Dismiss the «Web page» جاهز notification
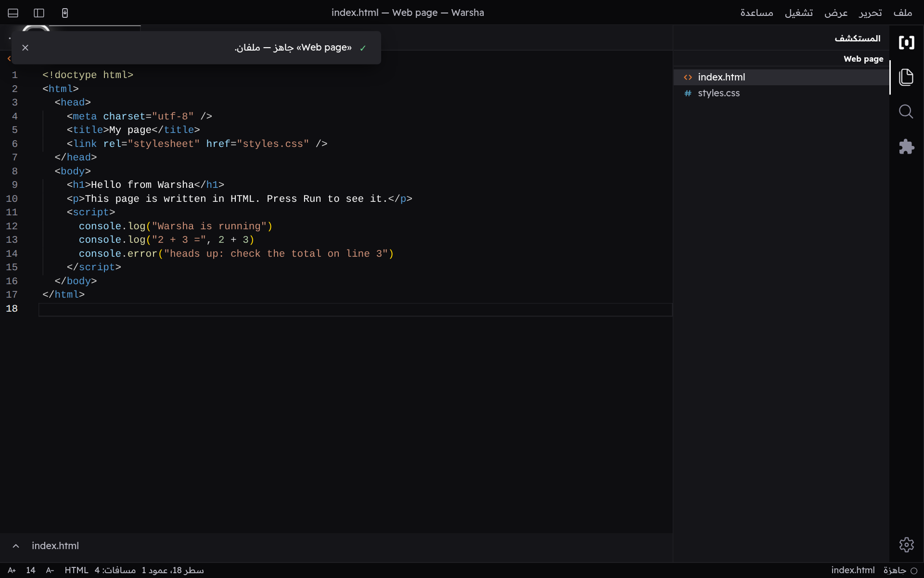Viewport: 924px width, 578px height. [x=26, y=48]
